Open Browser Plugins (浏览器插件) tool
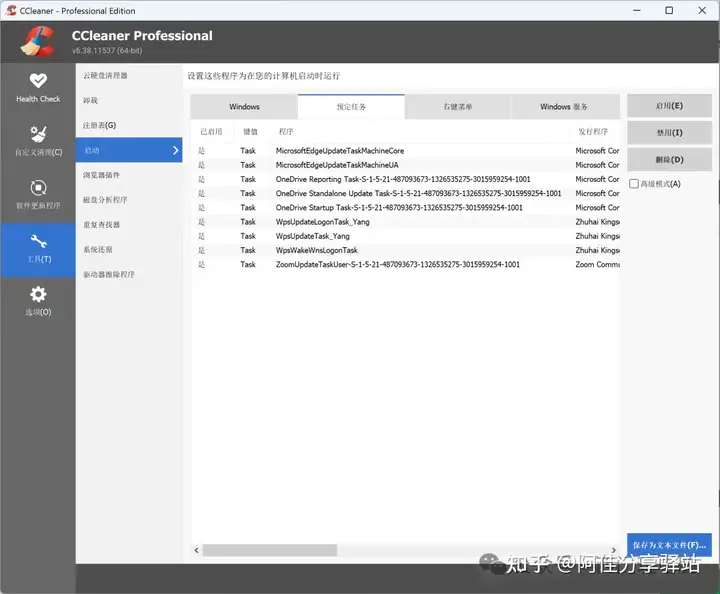The width and height of the screenshot is (720, 594). 129,175
